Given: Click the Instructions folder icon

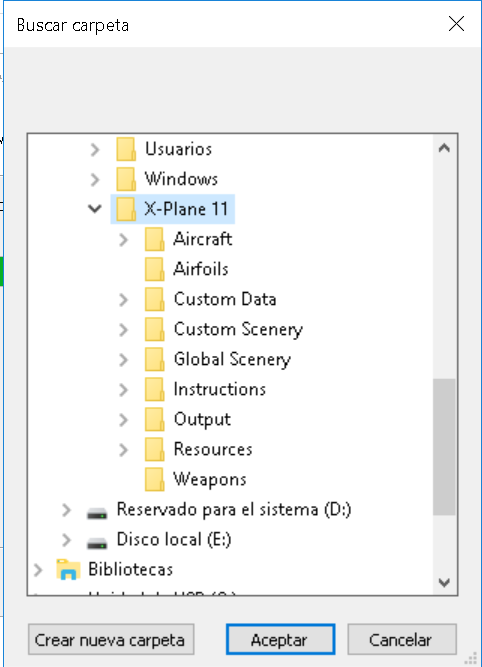Looking at the screenshot, I should [154, 389].
